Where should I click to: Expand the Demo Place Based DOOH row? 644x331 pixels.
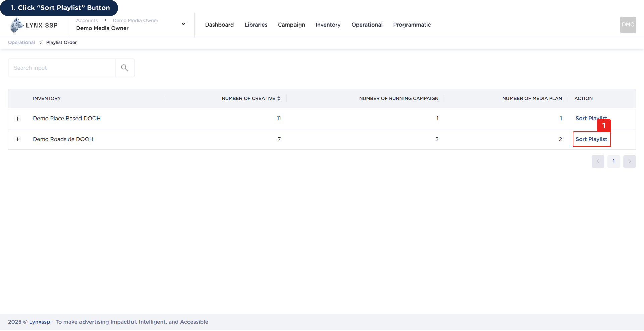point(18,119)
